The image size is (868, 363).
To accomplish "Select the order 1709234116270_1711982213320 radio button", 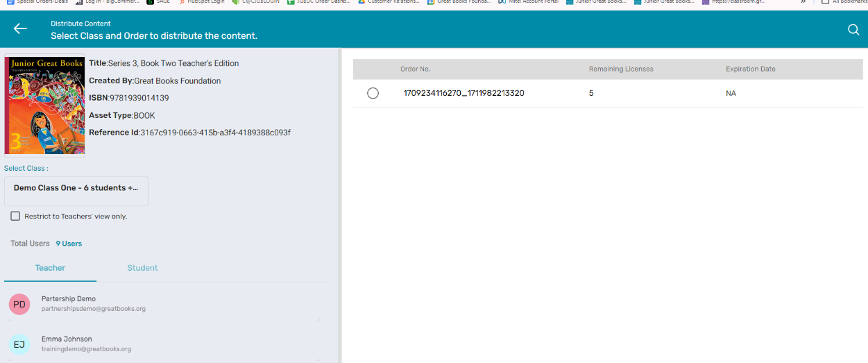I will pyautogui.click(x=373, y=93).
